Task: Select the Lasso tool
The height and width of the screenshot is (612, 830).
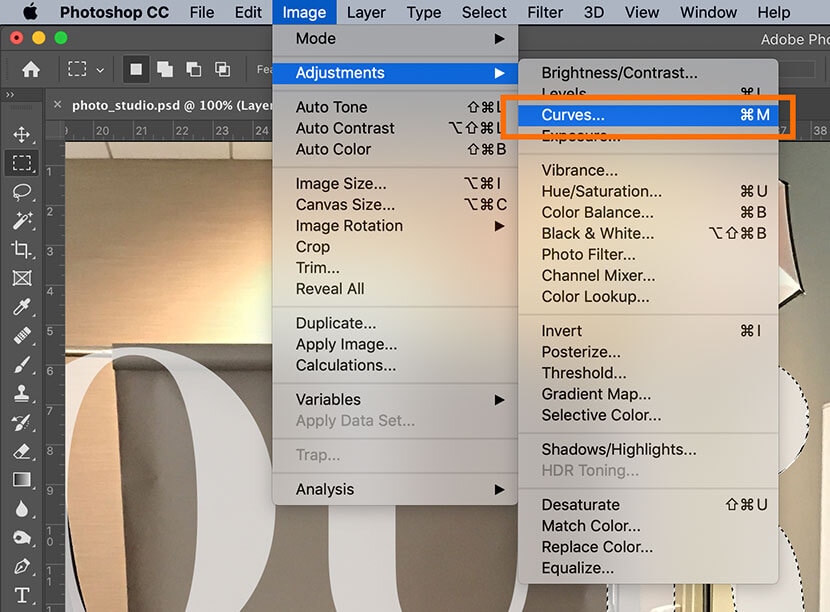Action: pos(21,191)
